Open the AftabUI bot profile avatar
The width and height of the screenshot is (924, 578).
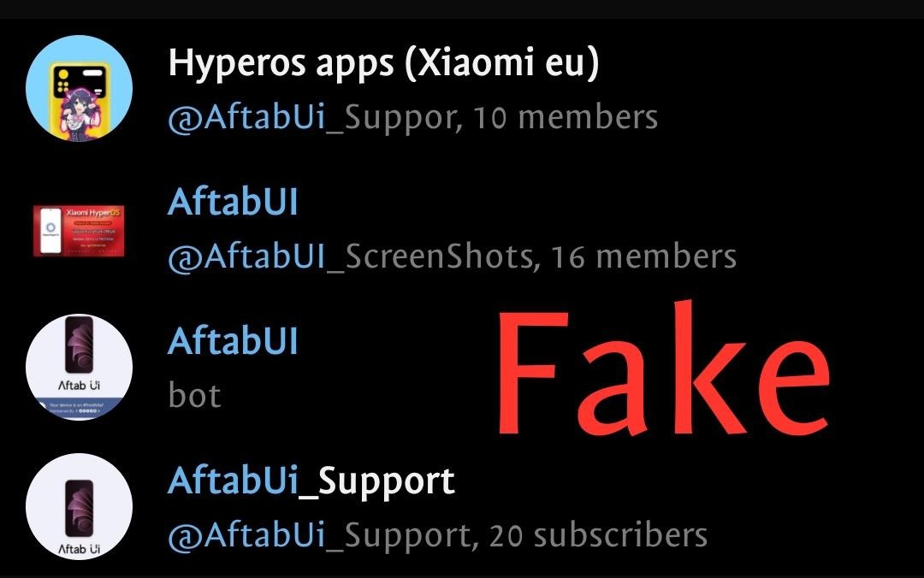click(x=79, y=367)
